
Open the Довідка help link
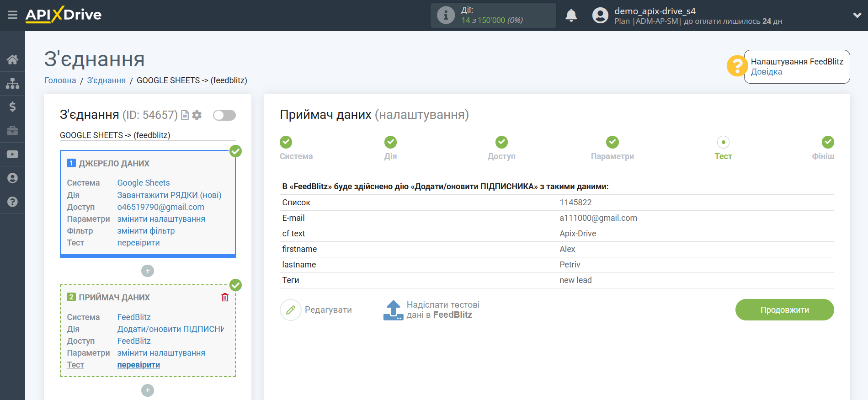point(766,72)
